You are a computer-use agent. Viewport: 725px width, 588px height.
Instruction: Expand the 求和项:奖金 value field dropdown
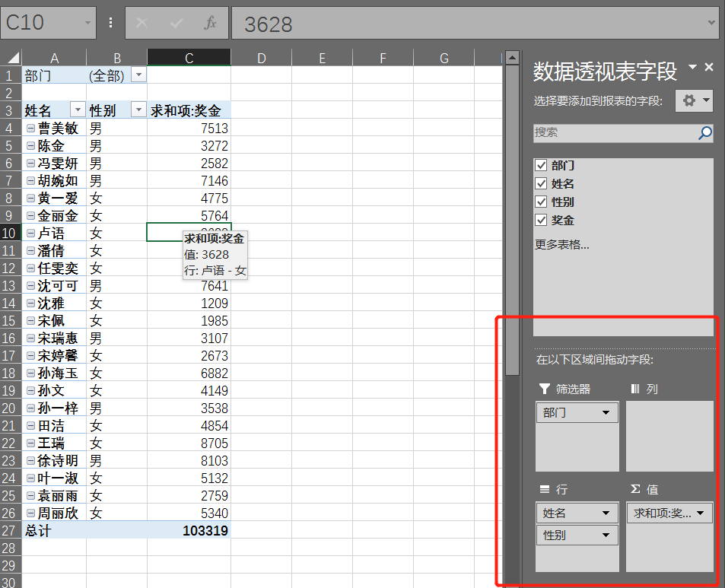tap(701, 513)
